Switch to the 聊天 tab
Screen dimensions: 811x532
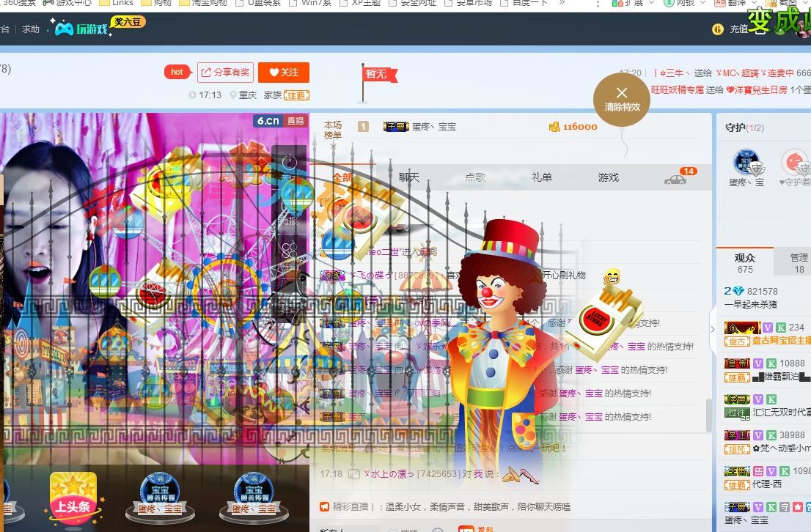click(408, 177)
